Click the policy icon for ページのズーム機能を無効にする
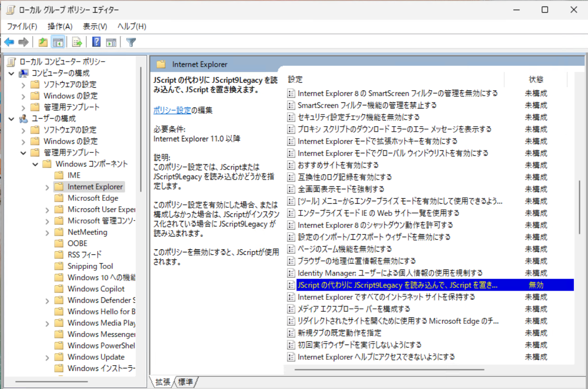The width and height of the screenshot is (588, 389). [291, 249]
